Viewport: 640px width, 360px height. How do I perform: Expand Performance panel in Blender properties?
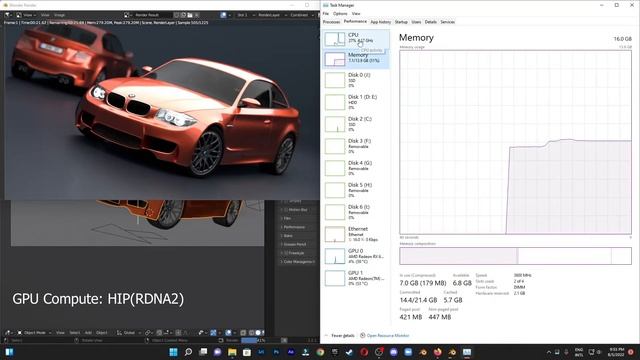coord(298,227)
